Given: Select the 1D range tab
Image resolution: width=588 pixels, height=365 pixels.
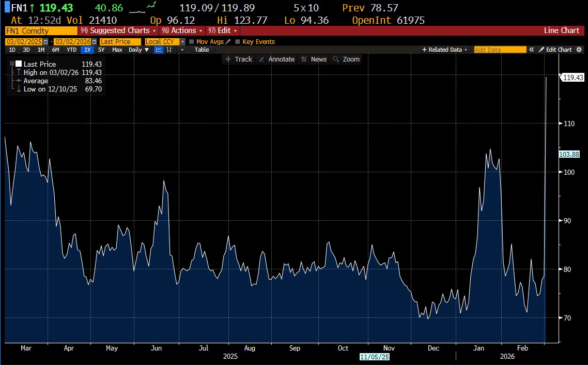Looking at the screenshot, I should [12, 50].
